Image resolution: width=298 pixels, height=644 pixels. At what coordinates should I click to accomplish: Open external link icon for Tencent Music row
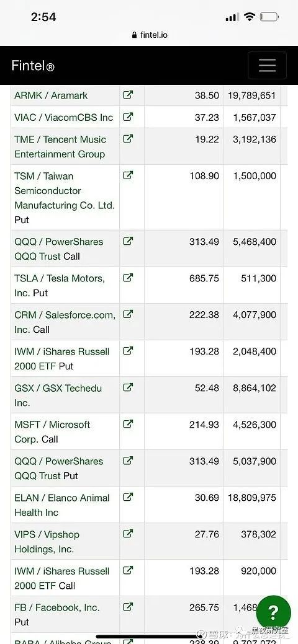point(128,139)
